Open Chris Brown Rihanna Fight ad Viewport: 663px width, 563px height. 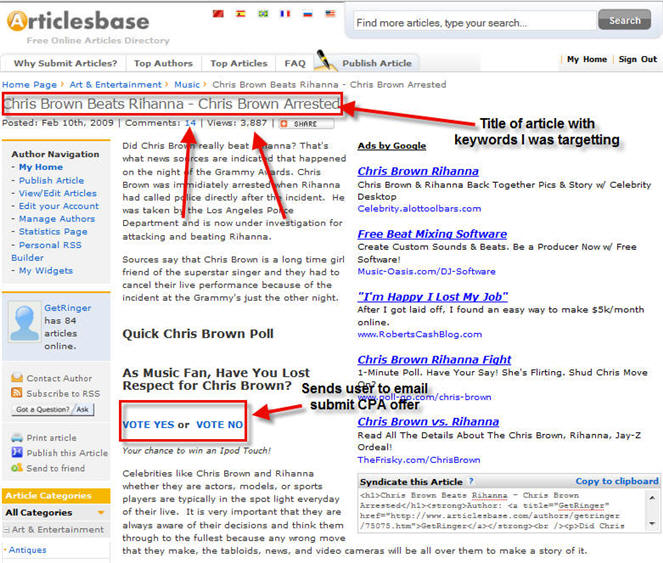click(x=434, y=360)
